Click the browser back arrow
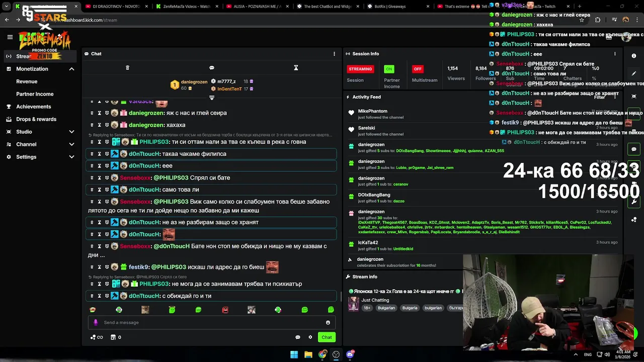Screen dimensions: 644x362 click(x=7, y=20)
